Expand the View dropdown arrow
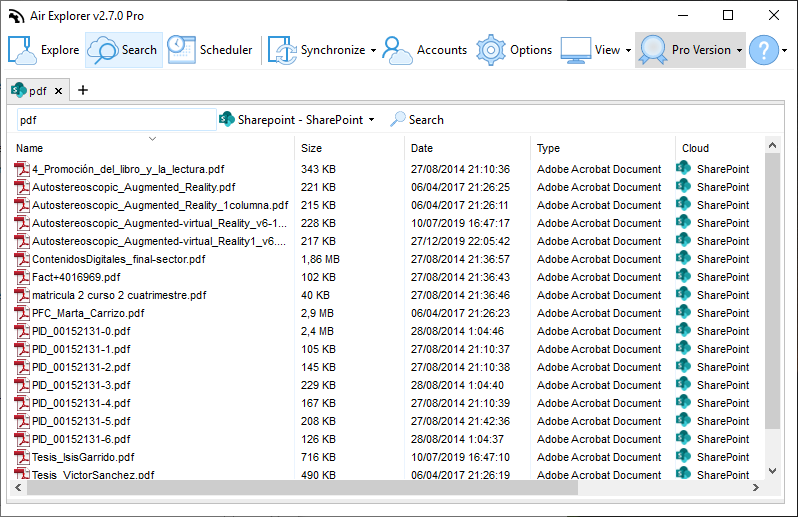The image size is (798, 517). coord(629,50)
